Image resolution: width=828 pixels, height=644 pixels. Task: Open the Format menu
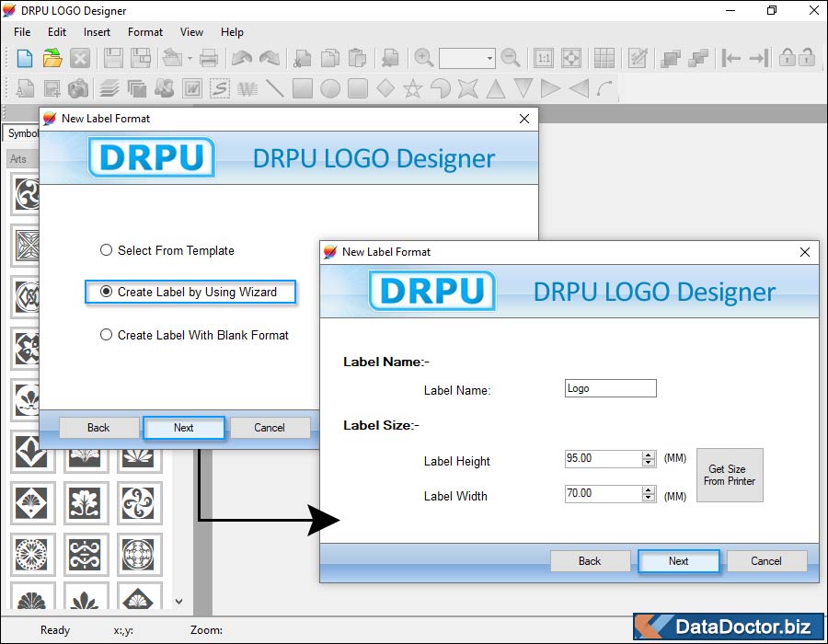pos(145,31)
